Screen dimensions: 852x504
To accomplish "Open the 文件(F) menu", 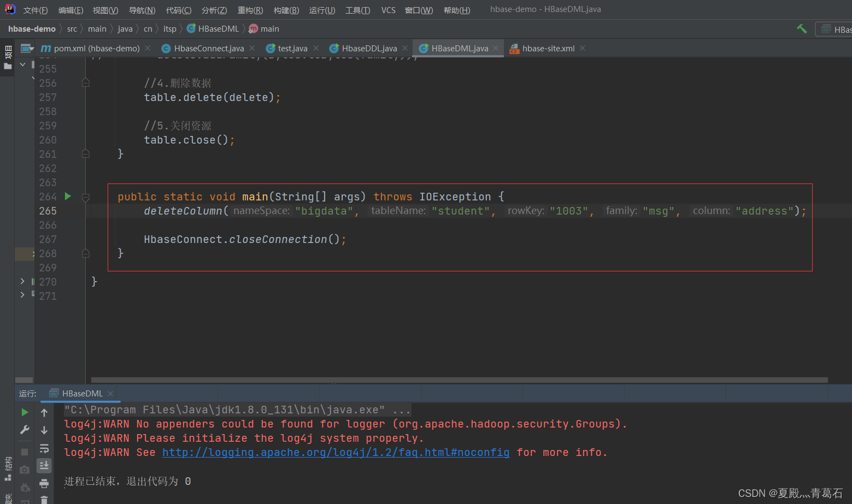I will click(36, 10).
